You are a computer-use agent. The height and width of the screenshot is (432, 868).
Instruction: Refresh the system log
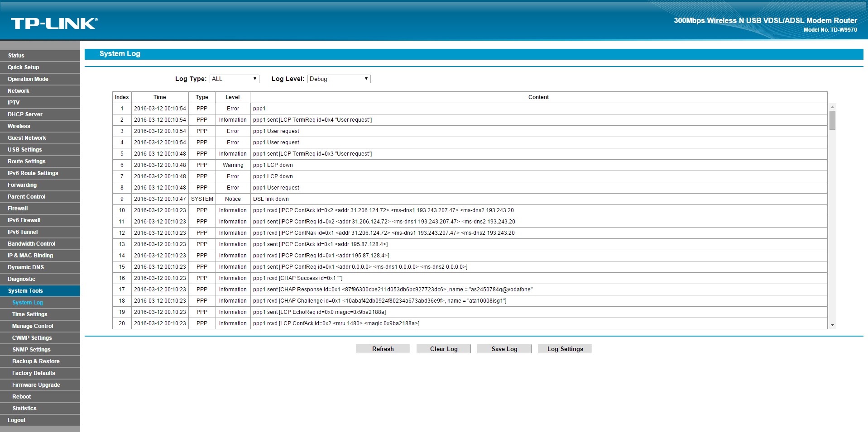coord(383,349)
